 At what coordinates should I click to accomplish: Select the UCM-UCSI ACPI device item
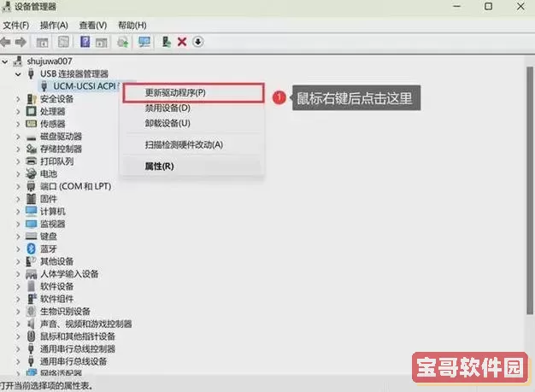(84, 86)
